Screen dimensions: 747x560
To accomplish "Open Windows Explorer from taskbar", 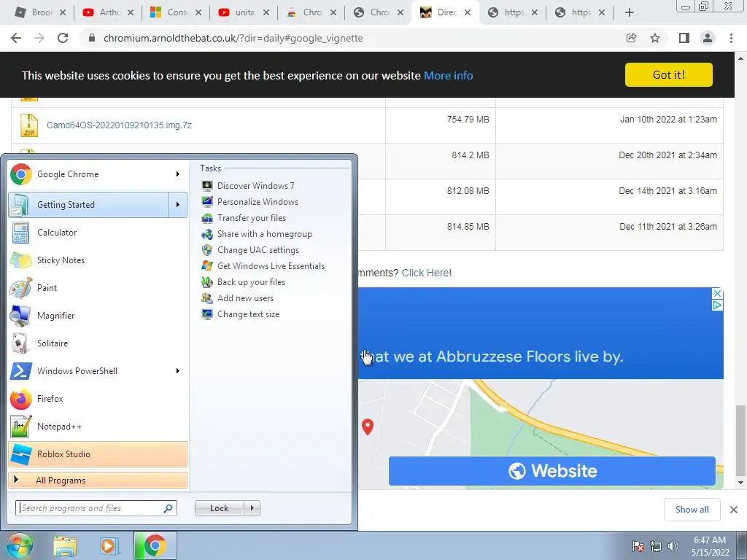I will tap(65, 546).
